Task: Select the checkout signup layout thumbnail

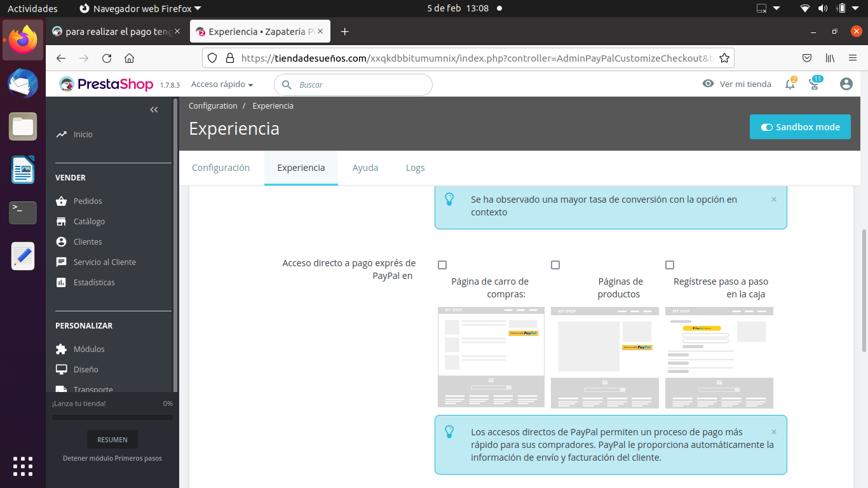Action: pyautogui.click(x=719, y=357)
